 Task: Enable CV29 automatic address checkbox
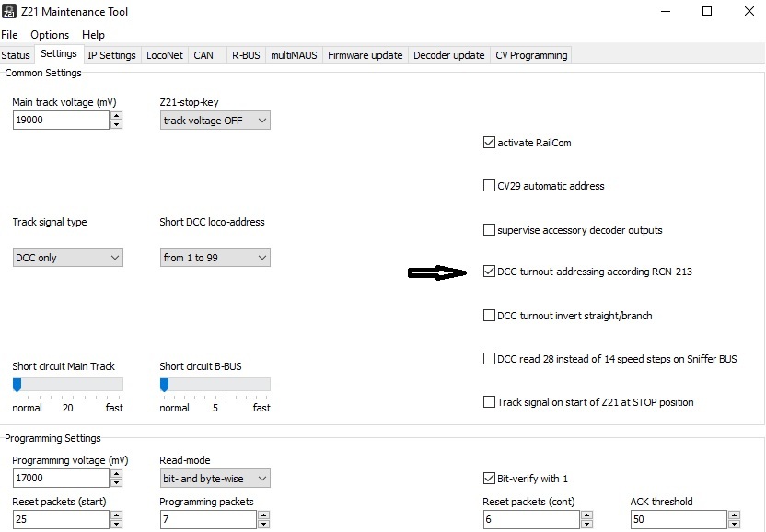[x=489, y=186]
